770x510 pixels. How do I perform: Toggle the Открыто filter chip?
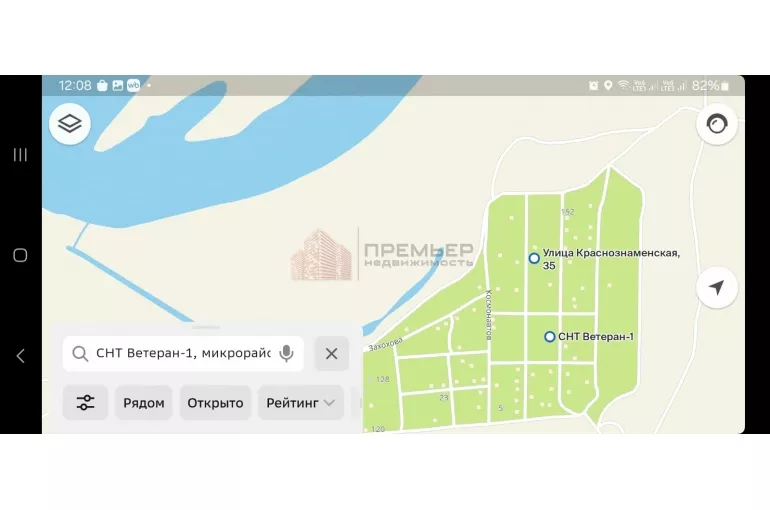click(x=215, y=402)
